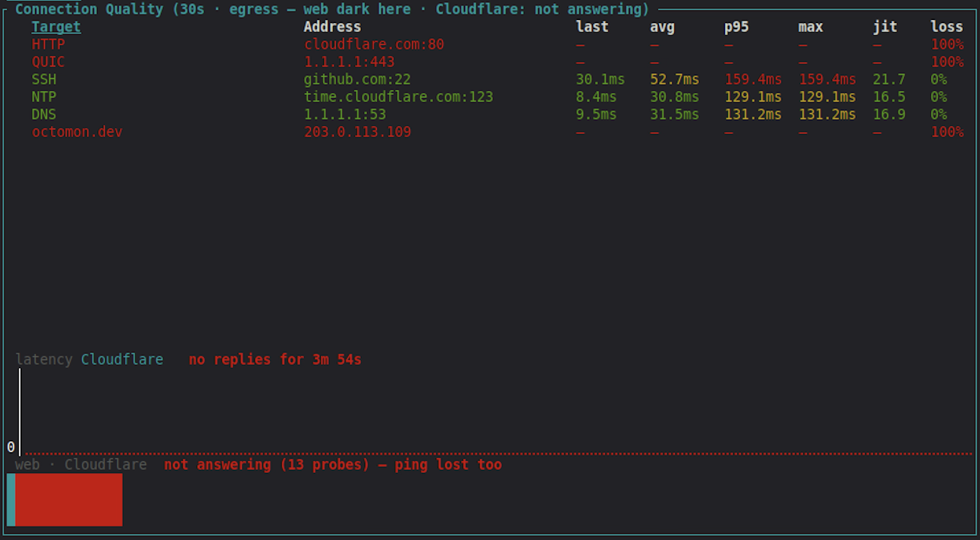The image size is (980, 540).
Task: Select the QUIC target row name
Action: tap(48, 62)
